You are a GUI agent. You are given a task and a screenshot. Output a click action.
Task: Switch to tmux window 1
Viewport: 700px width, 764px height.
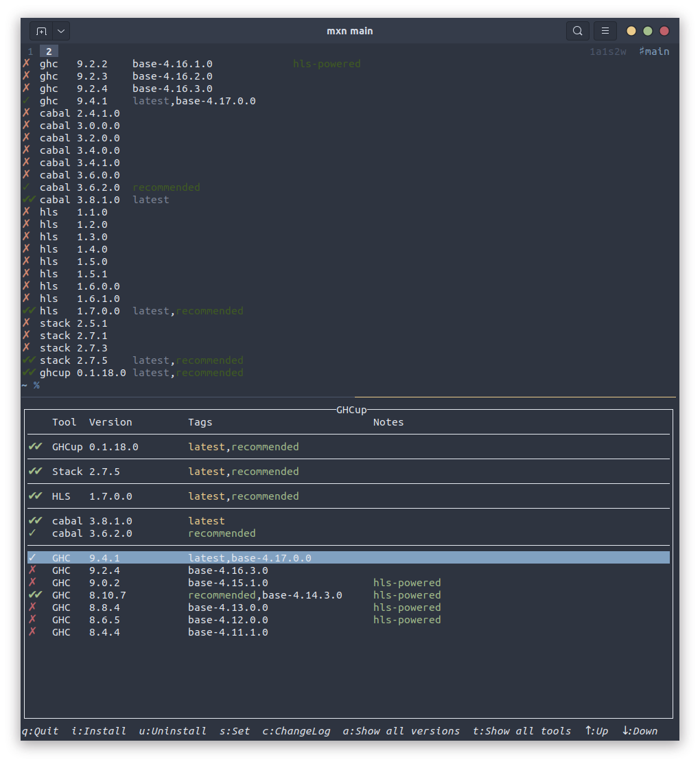30,51
